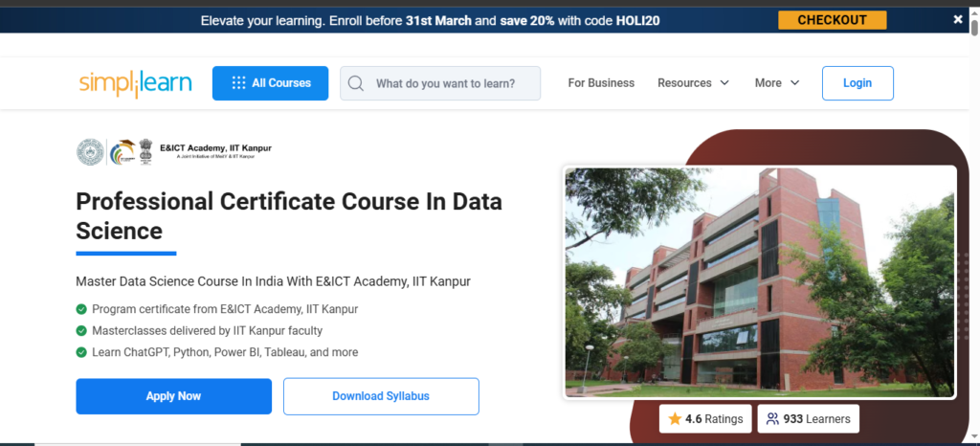The height and width of the screenshot is (446, 980).
Task: Click the learners people icon
Action: [x=772, y=418]
